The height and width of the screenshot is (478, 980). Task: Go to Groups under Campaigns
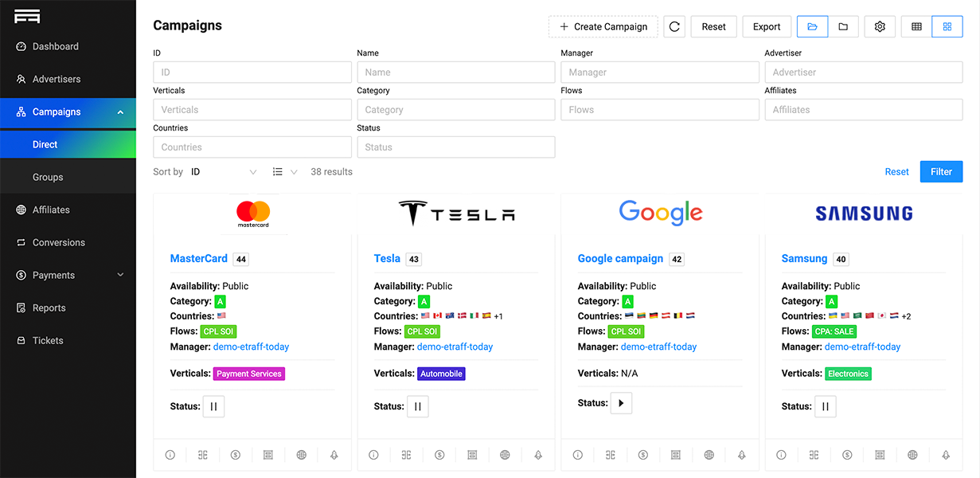click(x=48, y=177)
